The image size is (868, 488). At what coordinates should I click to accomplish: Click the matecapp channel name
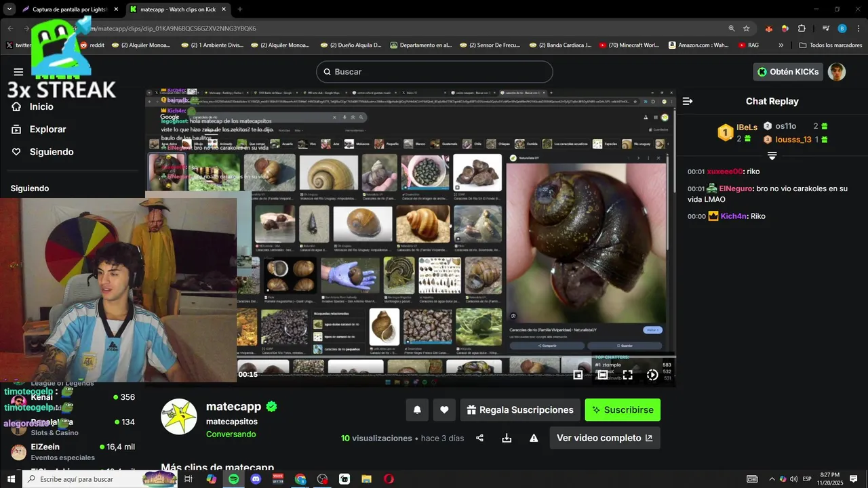233,407
